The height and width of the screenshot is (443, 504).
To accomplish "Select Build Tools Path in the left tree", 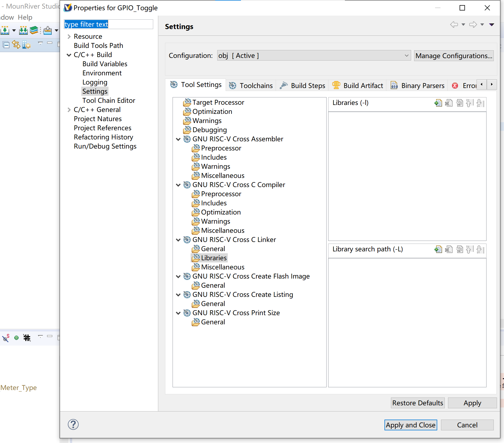I will pos(98,46).
